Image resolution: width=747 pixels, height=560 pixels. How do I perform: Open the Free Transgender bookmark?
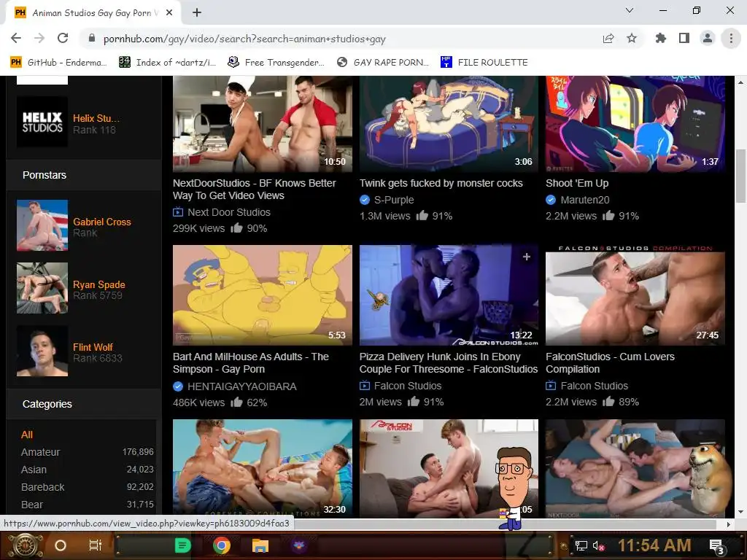tap(276, 63)
